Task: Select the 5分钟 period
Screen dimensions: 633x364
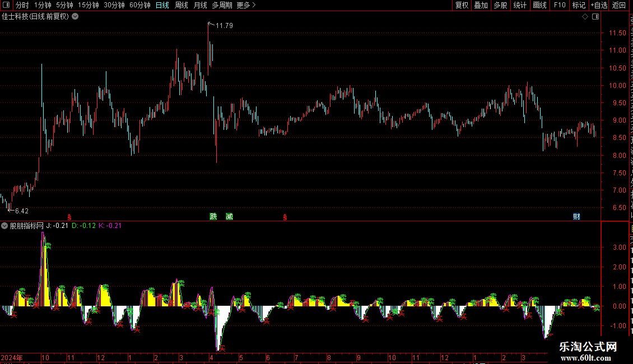Action: (64, 5)
